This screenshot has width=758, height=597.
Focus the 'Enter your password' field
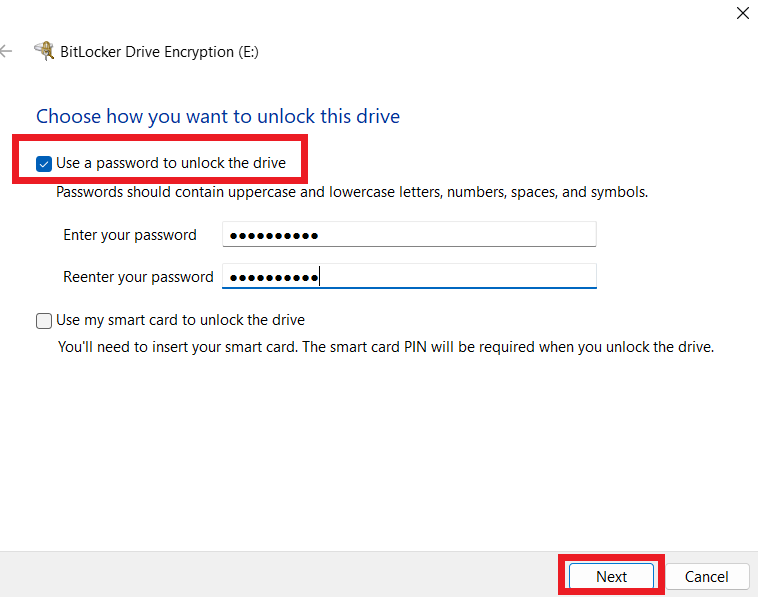(x=409, y=234)
